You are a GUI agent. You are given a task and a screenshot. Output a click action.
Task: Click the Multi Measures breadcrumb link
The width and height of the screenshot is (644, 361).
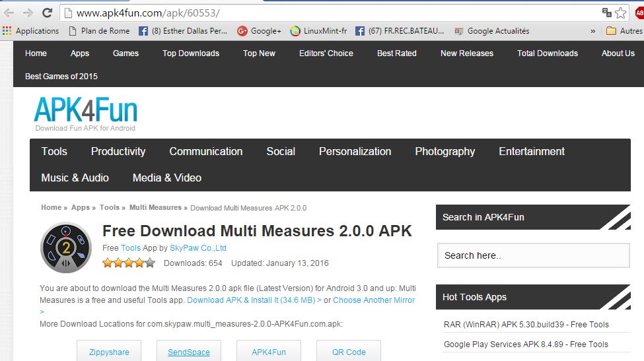[x=155, y=208]
